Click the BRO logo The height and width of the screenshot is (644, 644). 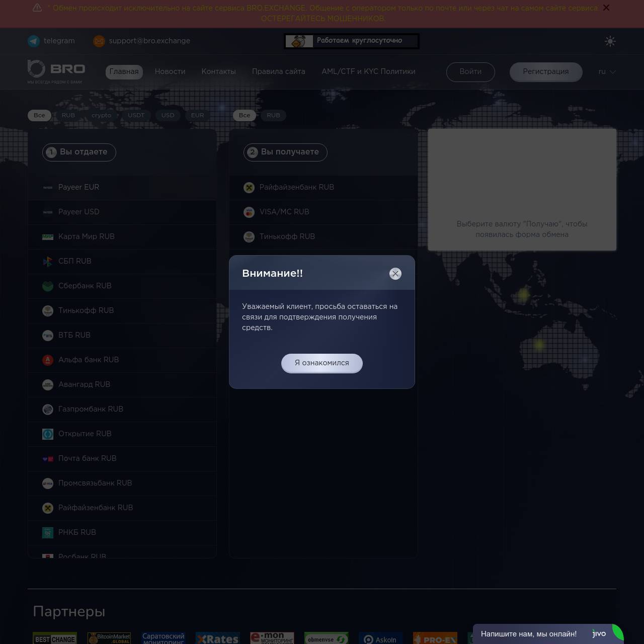[56, 71]
